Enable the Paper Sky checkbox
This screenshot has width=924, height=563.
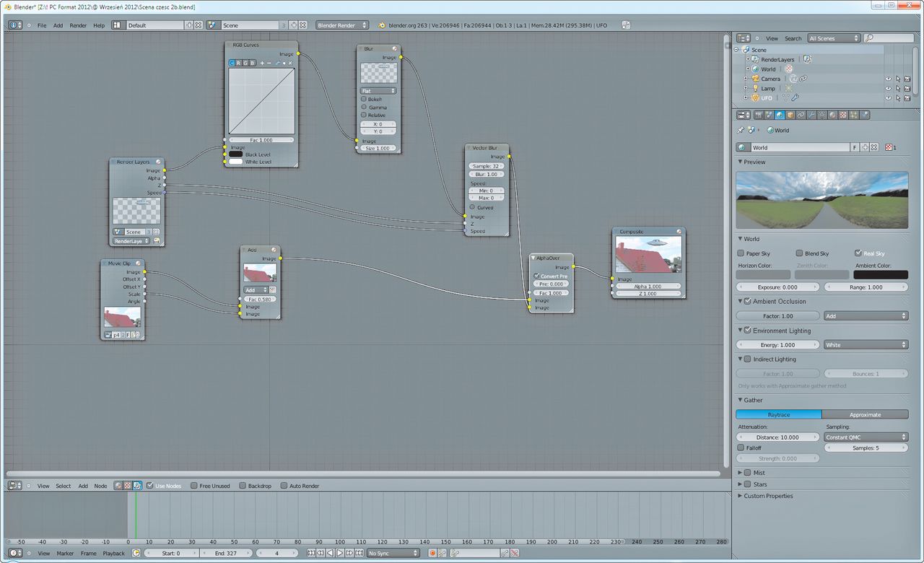coord(741,253)
